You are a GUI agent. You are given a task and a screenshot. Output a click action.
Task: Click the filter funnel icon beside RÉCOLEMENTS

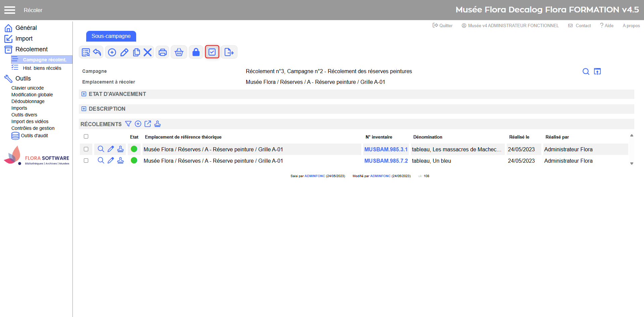pyautogui.click(x=128, y=124)
